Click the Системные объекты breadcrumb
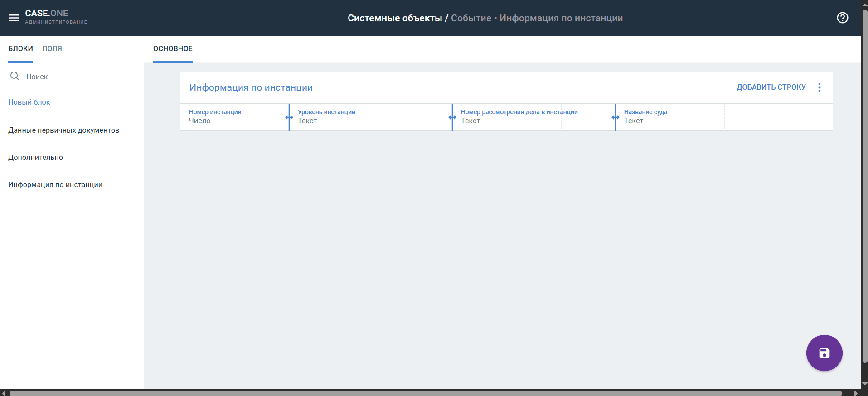This screenshot has width=868, height=396. (x=394, y=18)
